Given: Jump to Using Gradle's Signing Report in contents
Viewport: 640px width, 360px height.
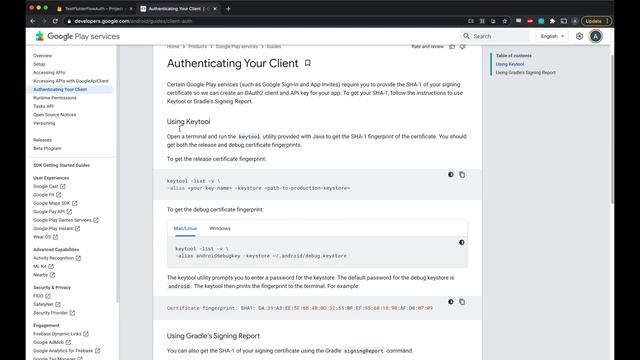Looking at the screenshot, I should (526, 73).
